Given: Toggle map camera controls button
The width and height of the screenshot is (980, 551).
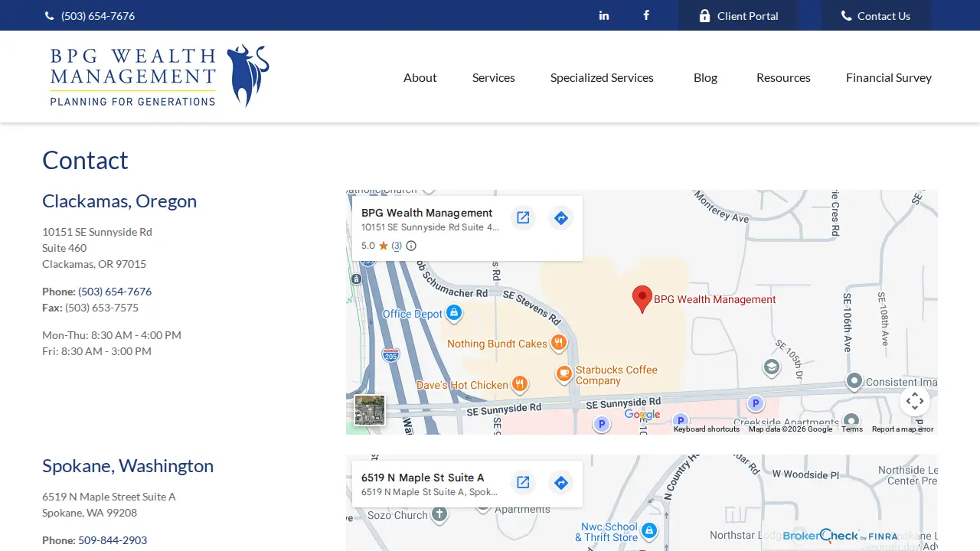Looking at the screenshot, I should point(915,401).
